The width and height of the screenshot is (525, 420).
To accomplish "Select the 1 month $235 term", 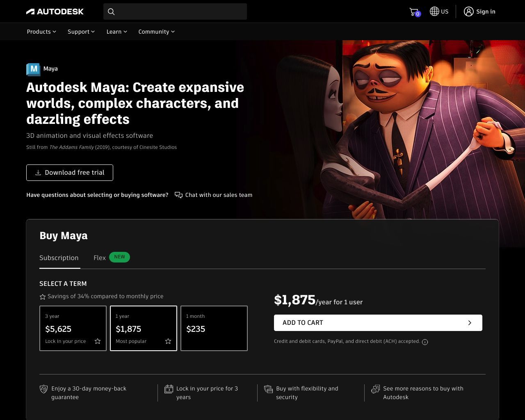I will (x=214, y=328).
